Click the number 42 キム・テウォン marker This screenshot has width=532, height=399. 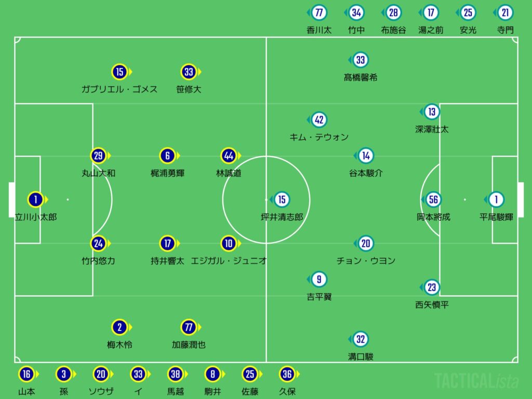(x=319, y=120)
